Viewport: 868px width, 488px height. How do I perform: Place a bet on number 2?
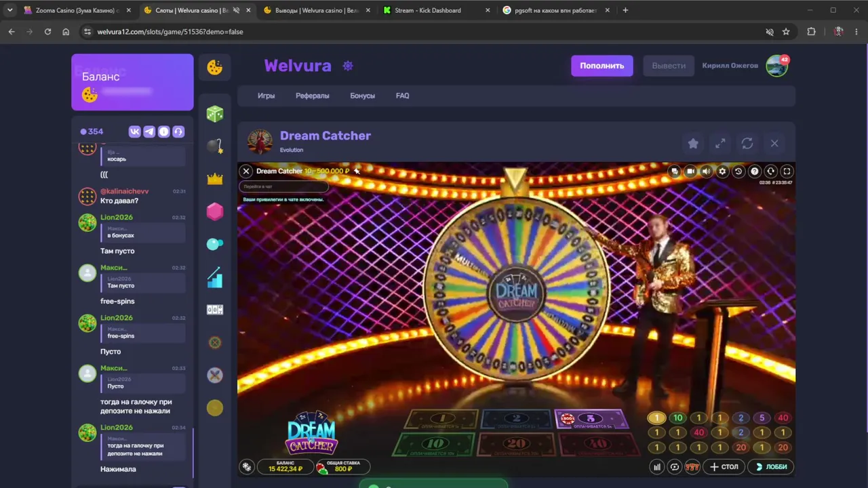[x=517, y=420]
